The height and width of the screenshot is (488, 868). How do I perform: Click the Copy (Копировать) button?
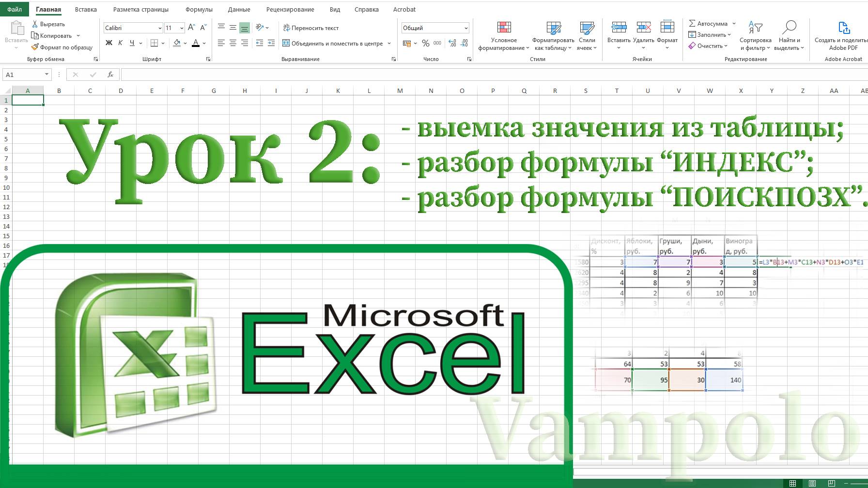52,35
